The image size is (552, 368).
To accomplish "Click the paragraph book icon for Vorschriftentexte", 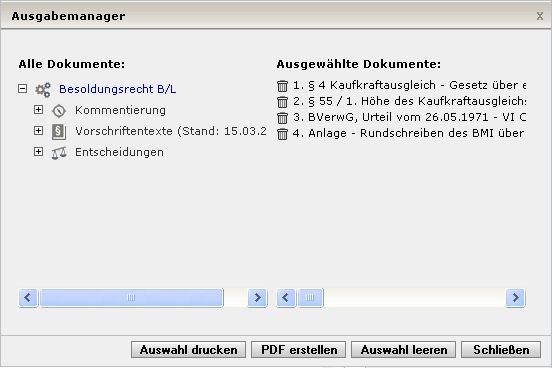I will [x=59, y=132].
